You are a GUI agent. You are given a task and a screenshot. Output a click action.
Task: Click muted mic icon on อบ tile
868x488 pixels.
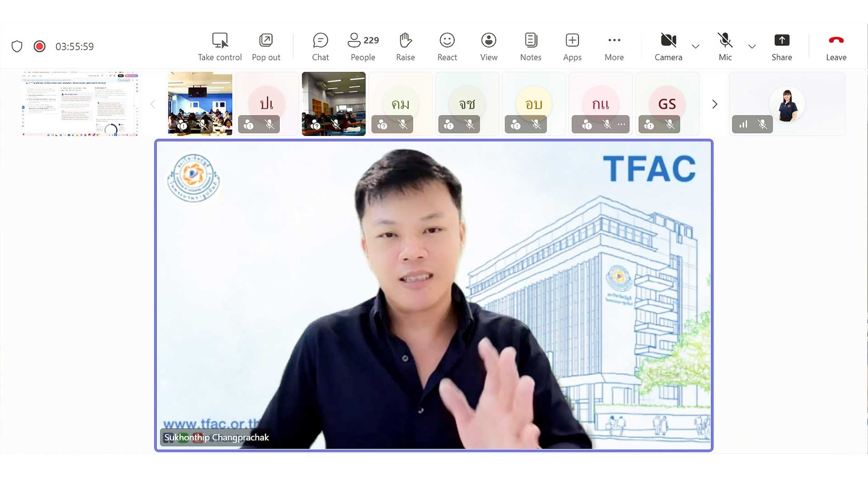coord(536,124)
